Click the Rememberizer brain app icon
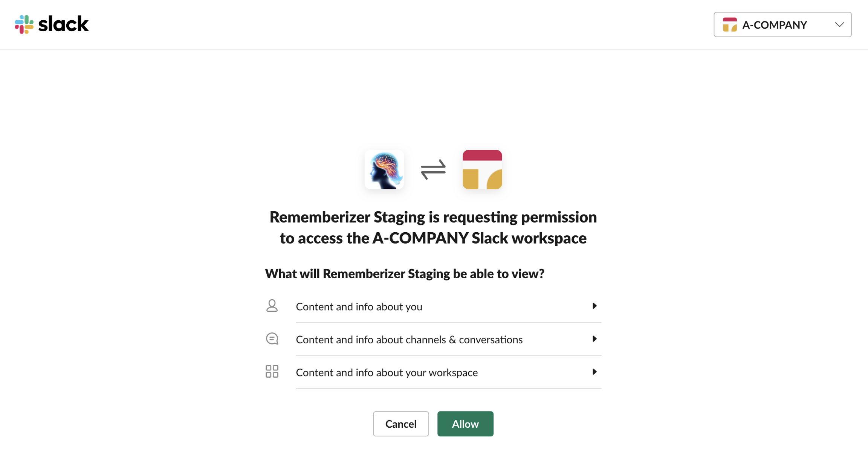Screen dimensions: 868x468 coord(384,169)
